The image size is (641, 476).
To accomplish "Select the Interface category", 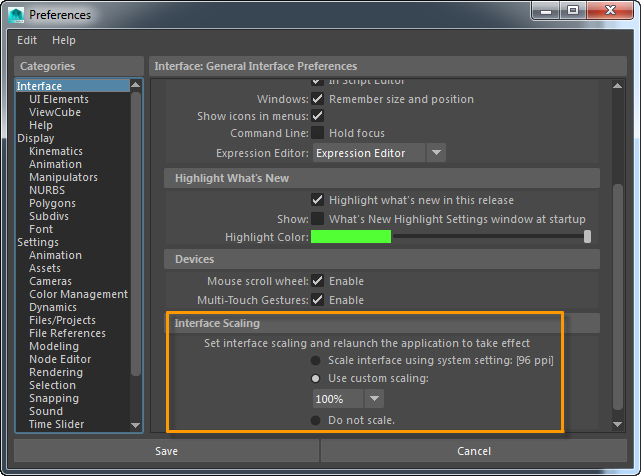I will [73, 86].
